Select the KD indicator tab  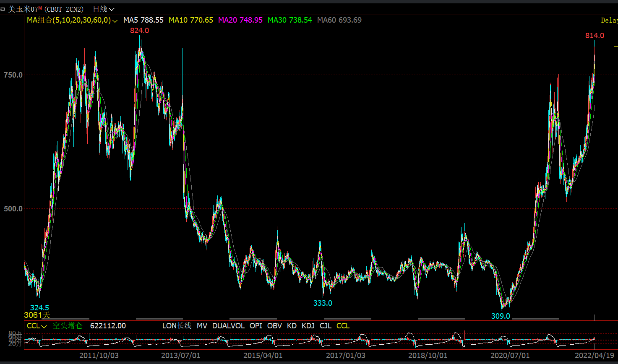292,326
